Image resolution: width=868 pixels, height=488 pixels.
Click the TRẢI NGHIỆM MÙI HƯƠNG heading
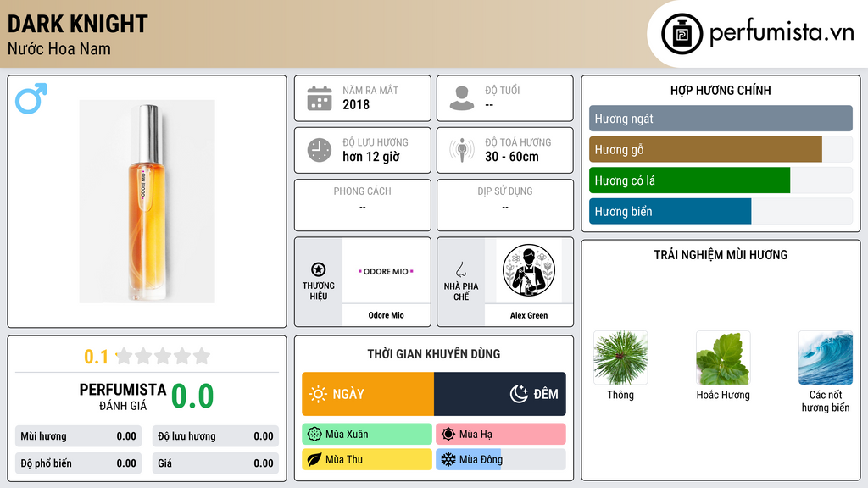coord(721,255)
